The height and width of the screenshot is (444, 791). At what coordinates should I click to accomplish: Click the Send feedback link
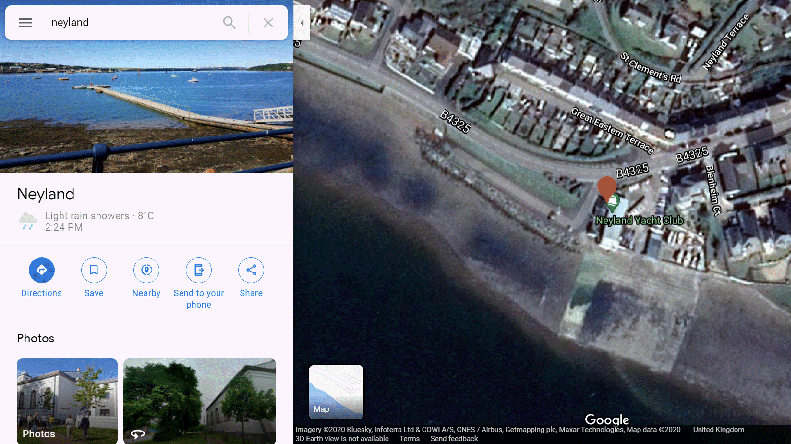pyautogui.click(x=453, y=439)
